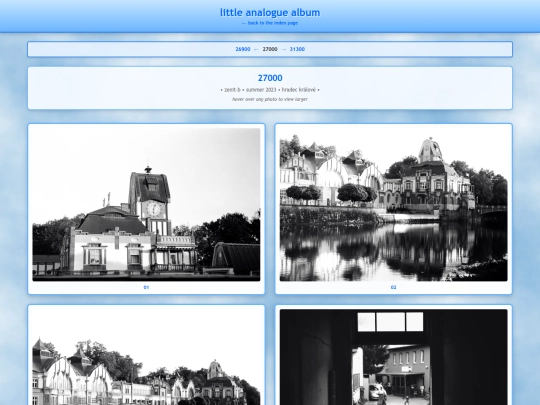Open the bottom-left riverside buildings photo

tap(146, 357)
